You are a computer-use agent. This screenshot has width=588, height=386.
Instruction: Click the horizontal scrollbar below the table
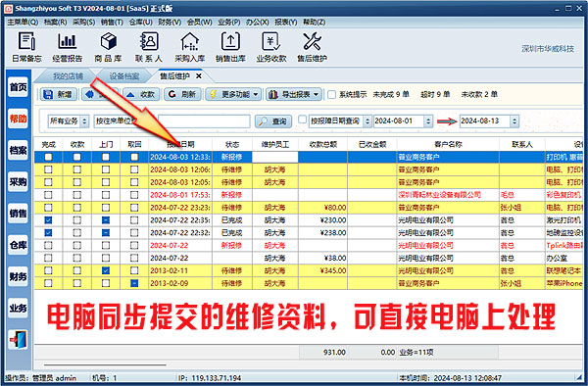[105, 364]
